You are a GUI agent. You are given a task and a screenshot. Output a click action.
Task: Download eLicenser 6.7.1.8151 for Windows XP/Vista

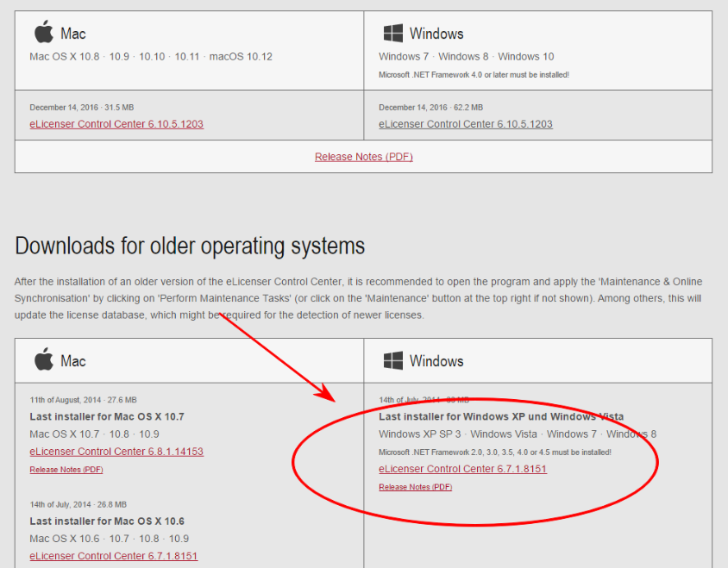coord(463,469)
